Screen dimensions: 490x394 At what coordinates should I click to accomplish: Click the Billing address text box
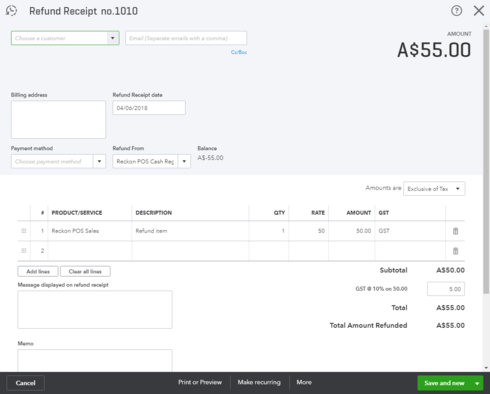tap(58, 120)
